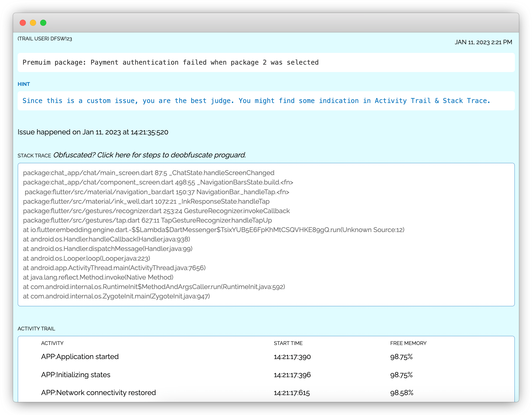
Task: Click APP:Network connectivity restored entry
Action: (x=99, y=393)
